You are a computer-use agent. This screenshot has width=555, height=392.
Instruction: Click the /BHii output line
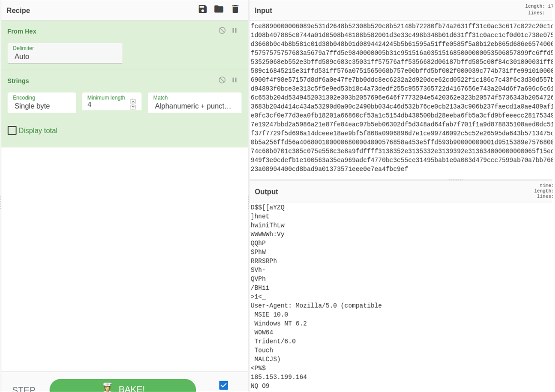[x=260, y=288]
